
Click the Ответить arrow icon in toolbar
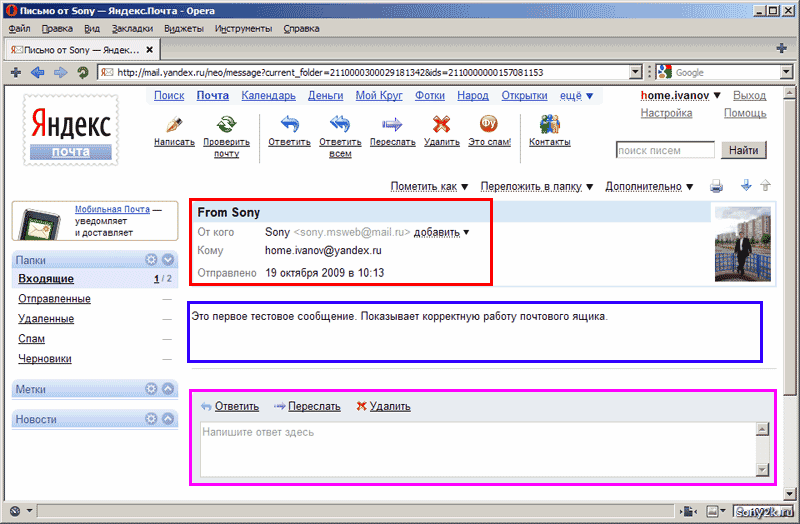pos(289,124)
